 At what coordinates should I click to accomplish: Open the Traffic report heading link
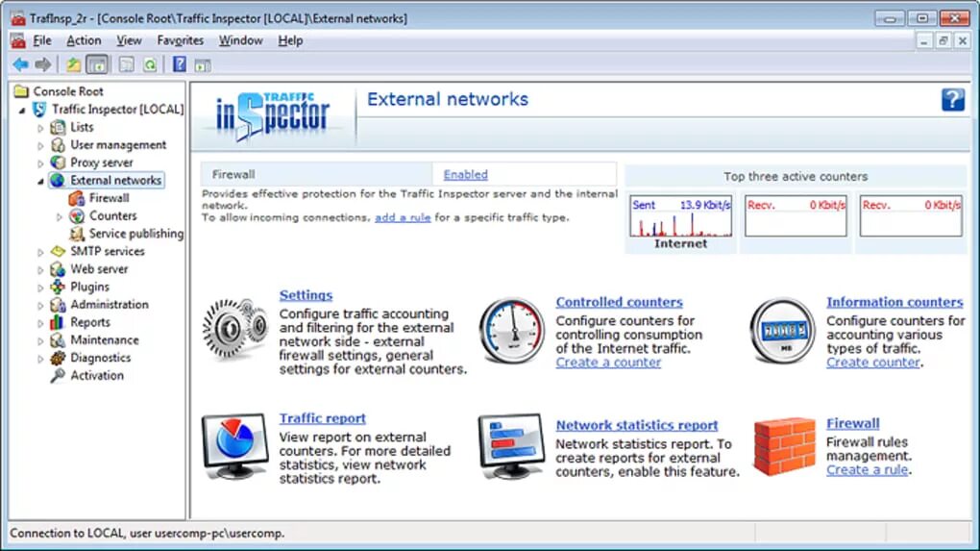click(323, 418)
